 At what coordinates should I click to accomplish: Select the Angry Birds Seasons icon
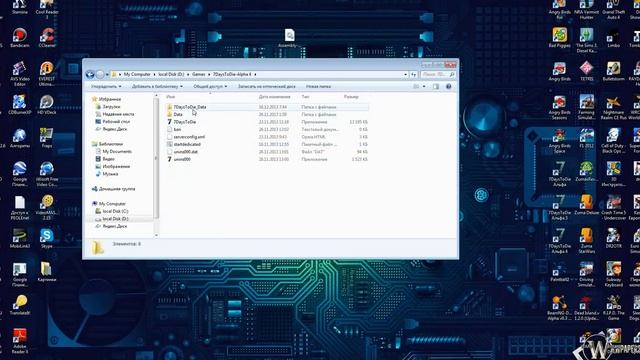[560, 107]
